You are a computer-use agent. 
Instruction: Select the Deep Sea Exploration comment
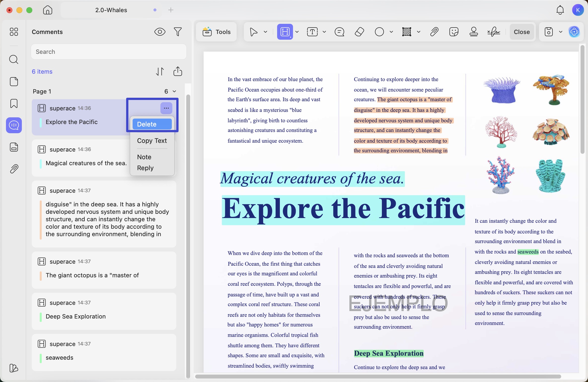coord(104,311)
